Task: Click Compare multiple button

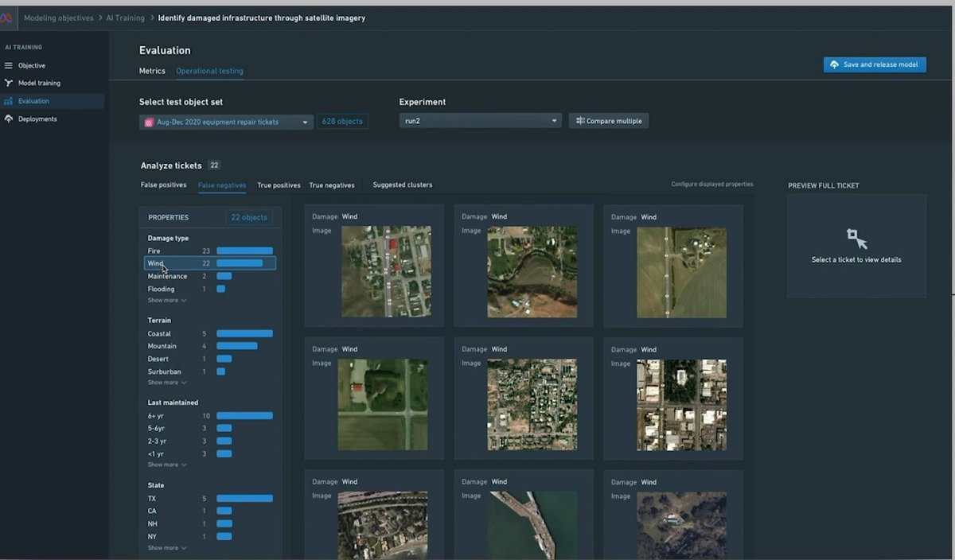Action: (x=608, y=121)
